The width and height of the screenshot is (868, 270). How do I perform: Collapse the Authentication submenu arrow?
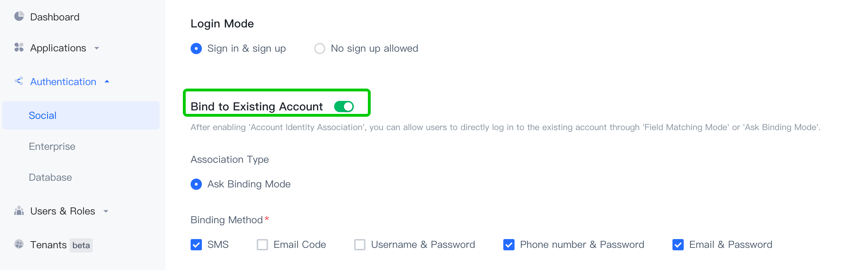[x=107, y=82]
